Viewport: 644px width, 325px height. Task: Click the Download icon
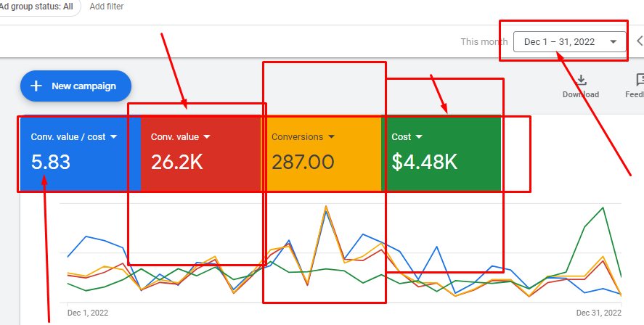click(x=580, y=81)
